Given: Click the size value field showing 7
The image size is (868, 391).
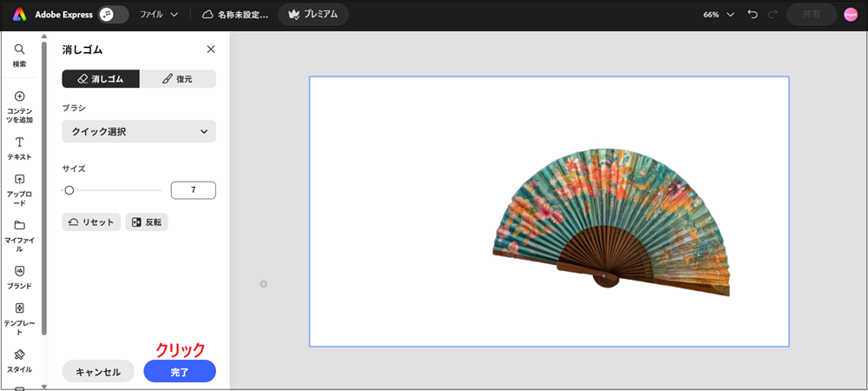Looking at the screenshot, I should [x=194, y=190].
